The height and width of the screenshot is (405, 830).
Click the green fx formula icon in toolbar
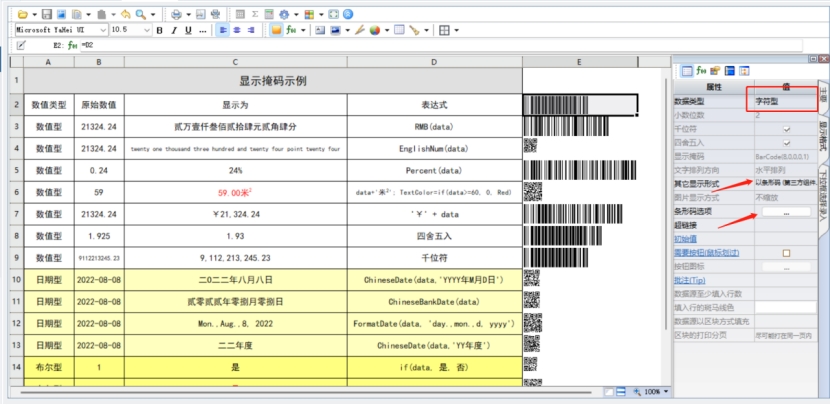tap(291, 30)
